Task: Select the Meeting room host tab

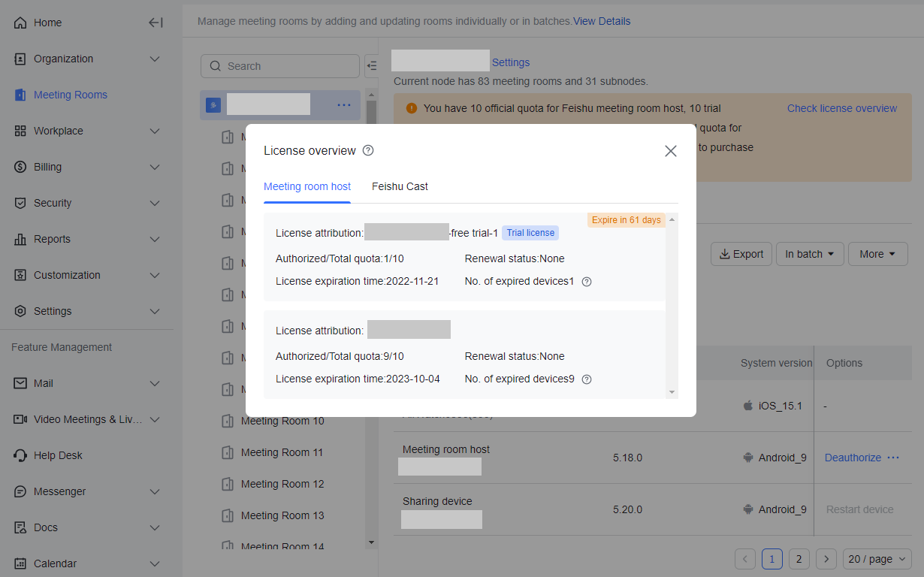Action: coord(306,186)
